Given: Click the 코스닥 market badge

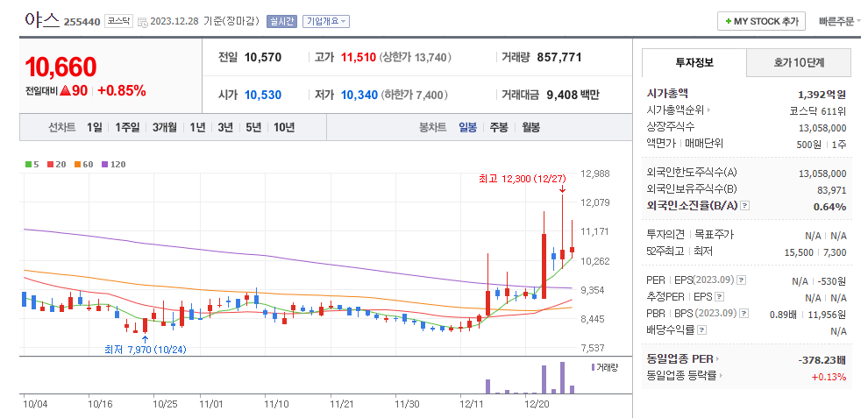Looking at the screenshot, I should click(117, 22).
